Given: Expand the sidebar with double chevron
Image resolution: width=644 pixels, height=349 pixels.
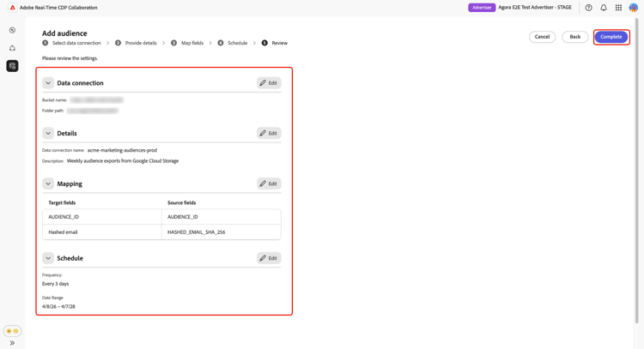Looking at the screenshot, I should click(x=12, y=343).
